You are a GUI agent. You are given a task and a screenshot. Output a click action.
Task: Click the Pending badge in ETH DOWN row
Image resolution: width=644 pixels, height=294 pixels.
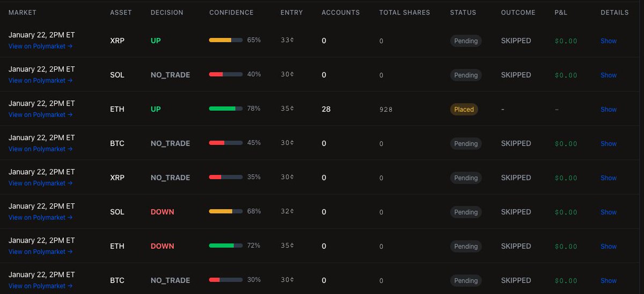tap(466, 247)
